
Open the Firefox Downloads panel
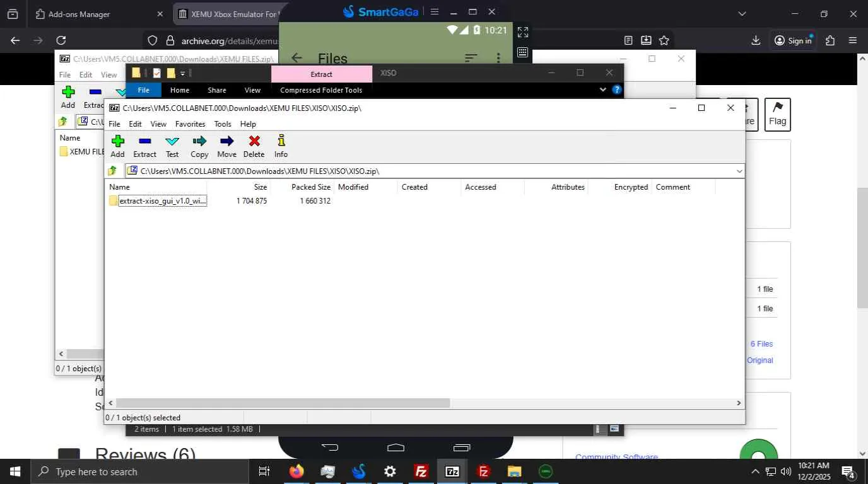tap(756, 40)
